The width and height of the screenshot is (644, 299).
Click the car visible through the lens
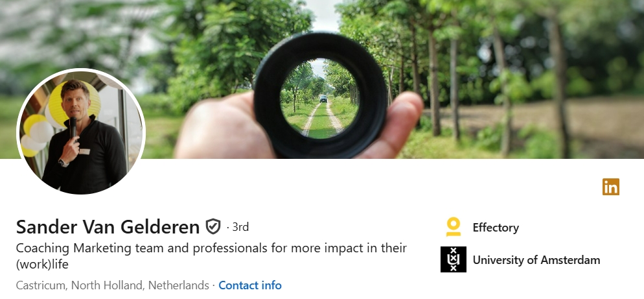coord(323,99)
